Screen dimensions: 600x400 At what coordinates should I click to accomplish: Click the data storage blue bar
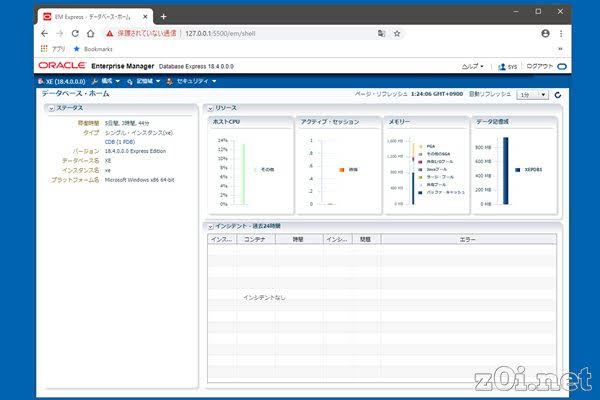pyautogui.click(x=505, y=171)
